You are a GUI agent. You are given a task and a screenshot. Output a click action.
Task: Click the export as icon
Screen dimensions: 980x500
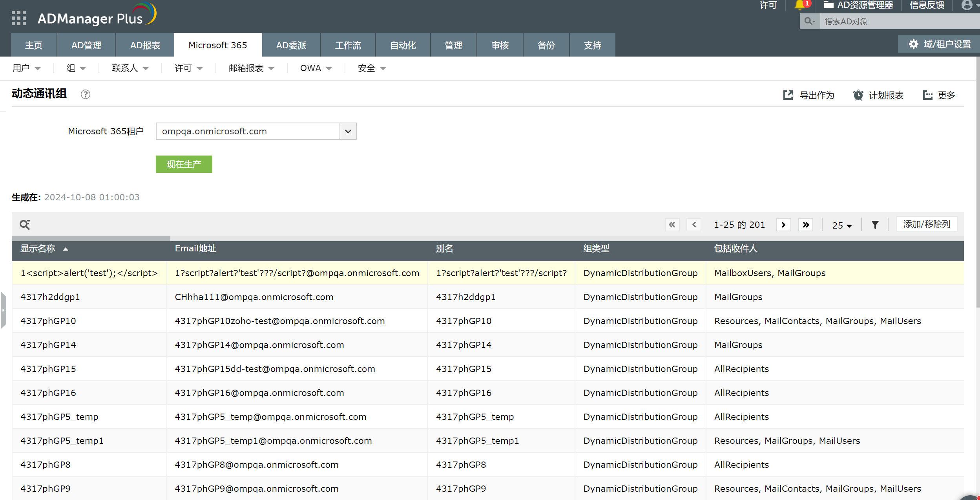tap(788, 95)
